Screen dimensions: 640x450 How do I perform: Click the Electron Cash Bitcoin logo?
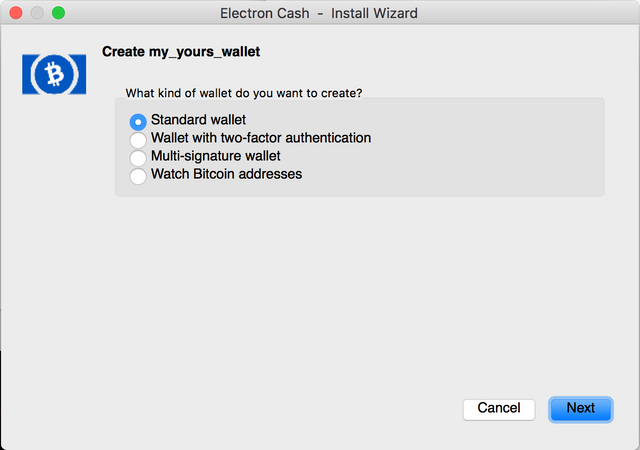click(54, 74)
